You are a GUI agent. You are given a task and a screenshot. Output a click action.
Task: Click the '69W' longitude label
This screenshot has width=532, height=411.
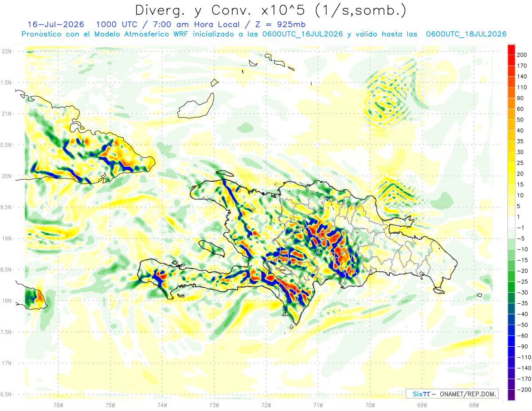(x=422, y=405)
